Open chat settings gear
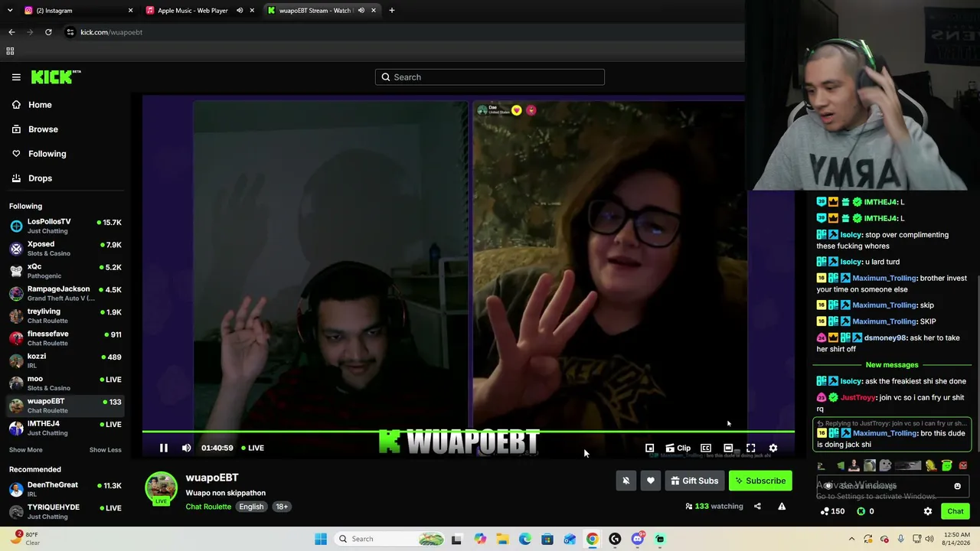980x551 pixels. (928, 511)
